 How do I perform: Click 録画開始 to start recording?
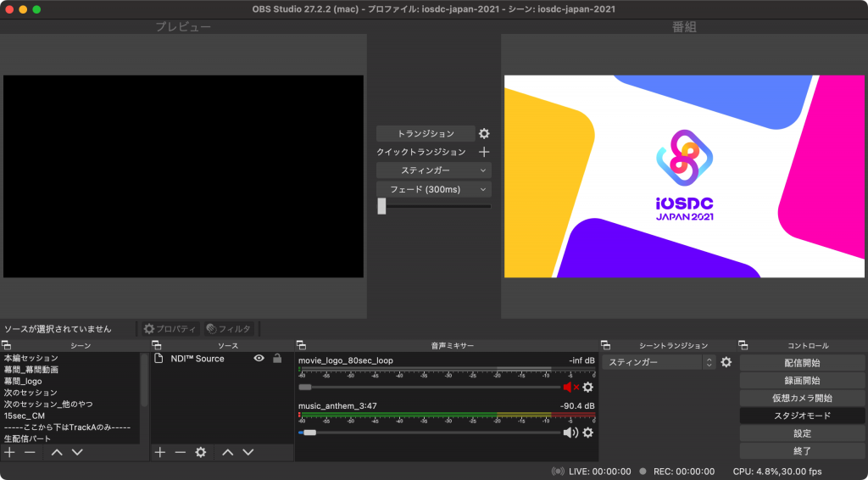[x=802, y=380]
